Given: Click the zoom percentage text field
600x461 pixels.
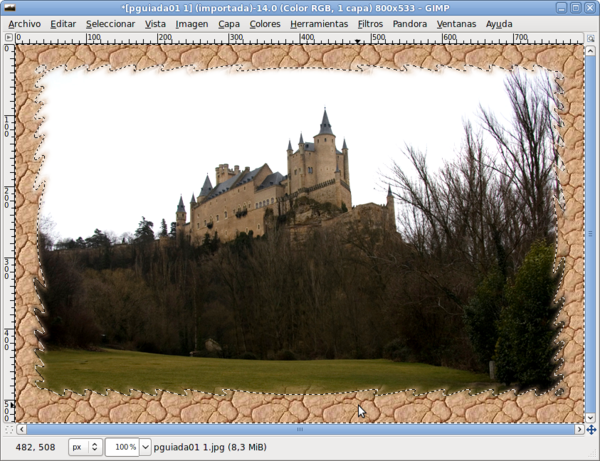Looking at the screenshot, I should (x=122, y=447).
